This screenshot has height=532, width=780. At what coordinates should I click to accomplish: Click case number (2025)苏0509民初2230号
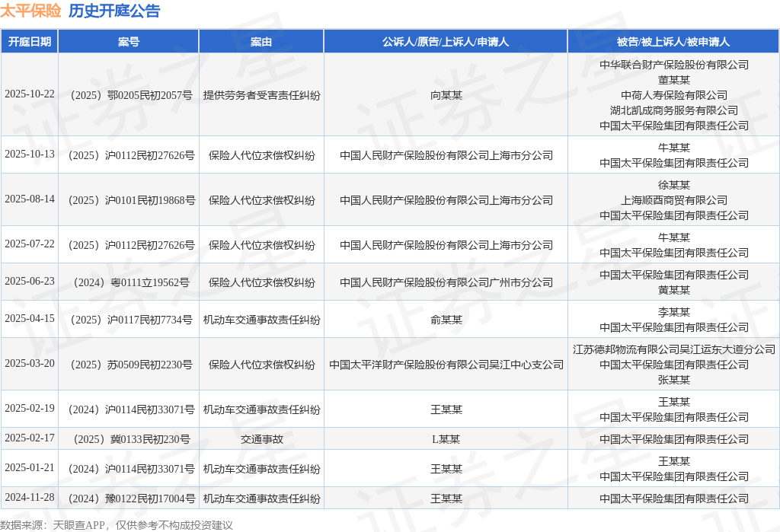(128, 365)
